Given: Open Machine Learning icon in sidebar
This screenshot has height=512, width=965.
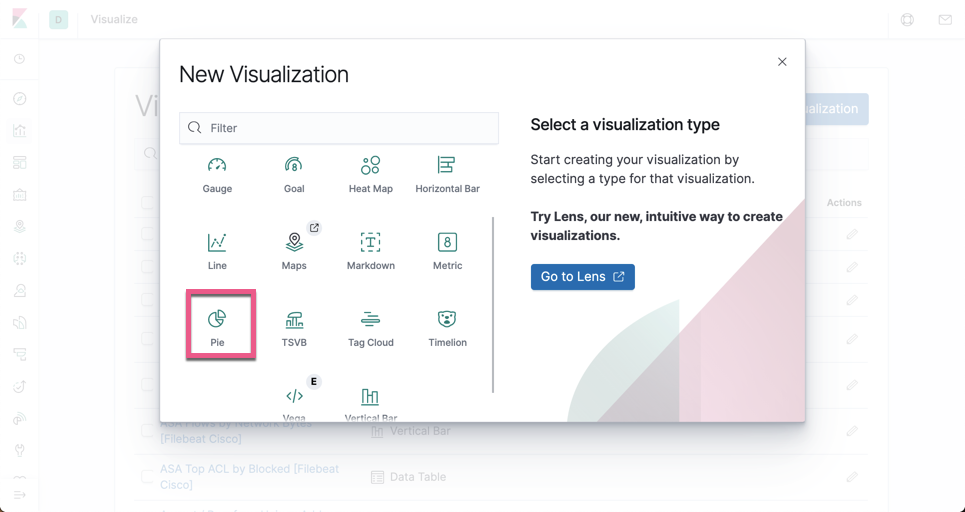Looking at the screenshot, I should coord(20,258).
